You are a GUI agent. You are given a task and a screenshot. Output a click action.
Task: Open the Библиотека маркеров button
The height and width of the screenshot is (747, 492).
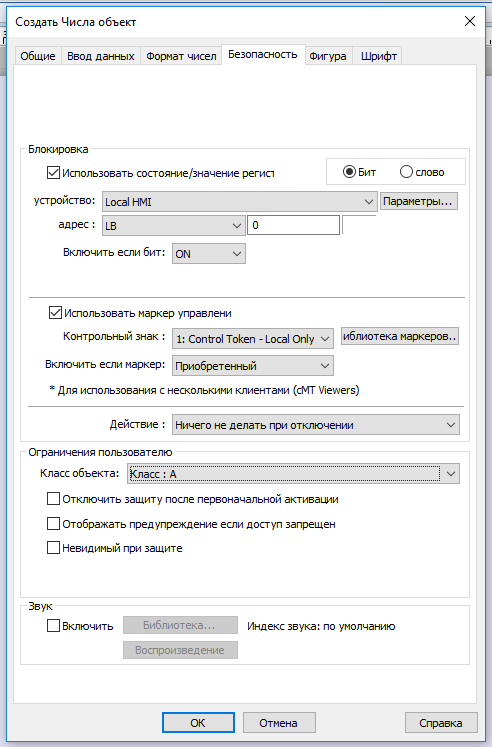pyautogui.click(x=400, y=336)
